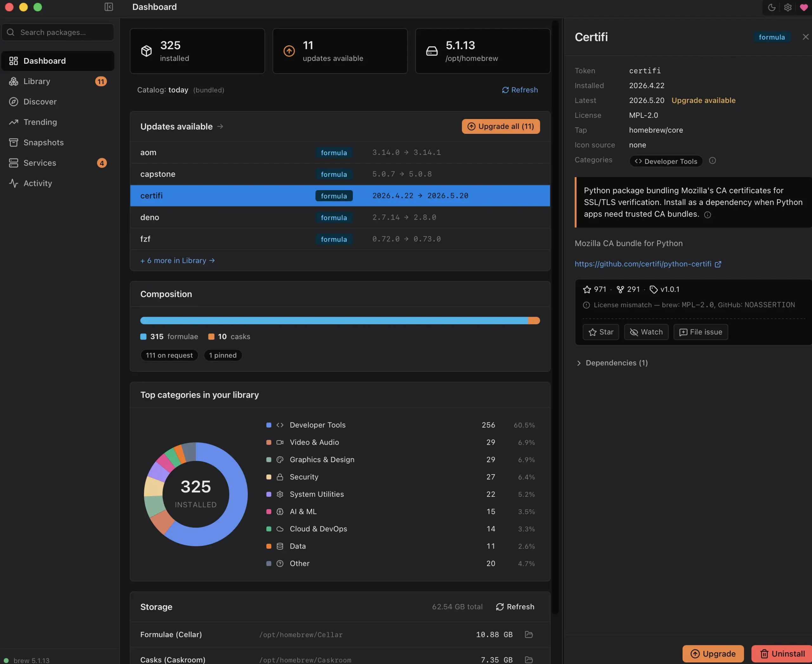Click the '111 on request' chip
Screen dimensions: 812x664
pyautogui.click(x=169, y=355)
